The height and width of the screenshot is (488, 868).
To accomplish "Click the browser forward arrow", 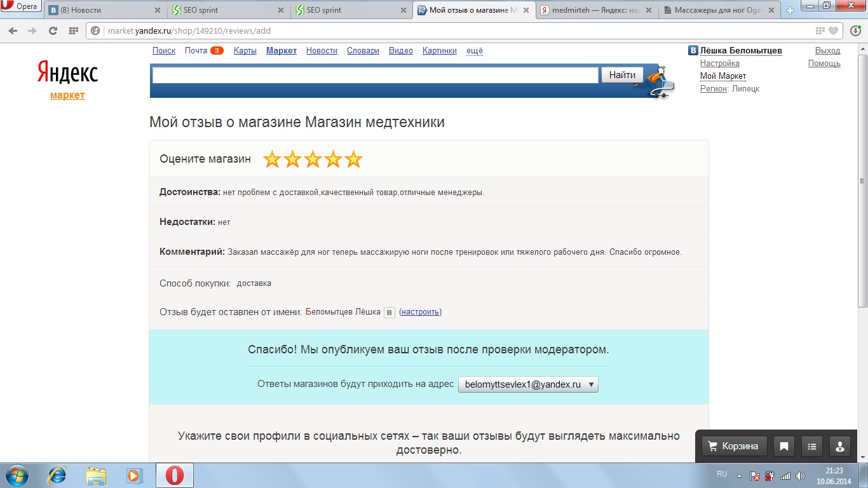I will coord(32,30).
